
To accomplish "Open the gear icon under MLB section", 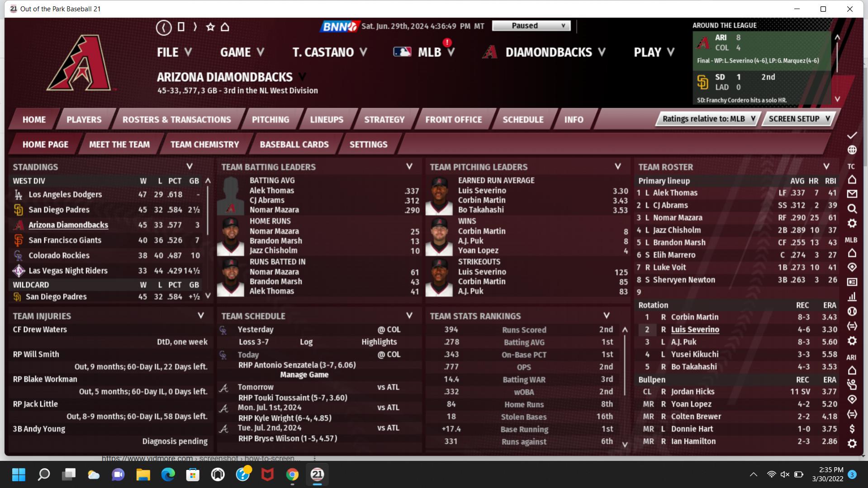I will pos(852,341).
